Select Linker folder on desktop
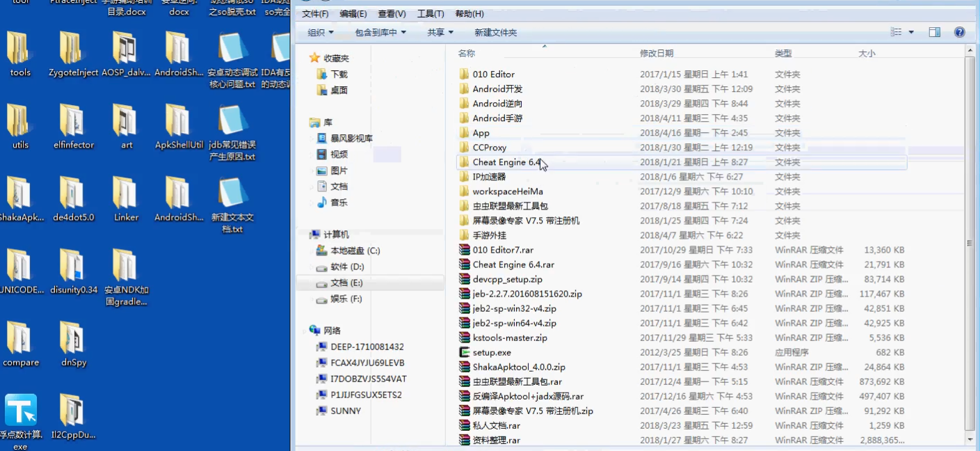Screen dimensions: 980x451 click(x=126, y=200)
